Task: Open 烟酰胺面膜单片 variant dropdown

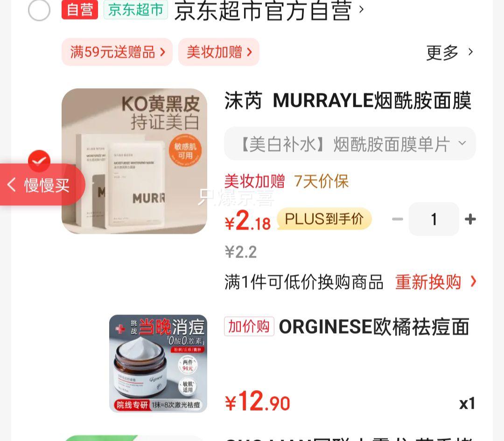Action: 350,144
